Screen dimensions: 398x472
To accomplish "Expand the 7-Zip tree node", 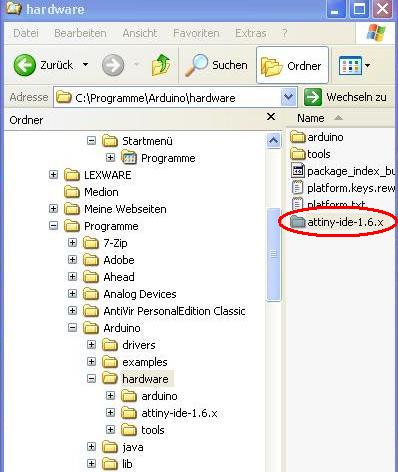I will [x=72, y=243].
